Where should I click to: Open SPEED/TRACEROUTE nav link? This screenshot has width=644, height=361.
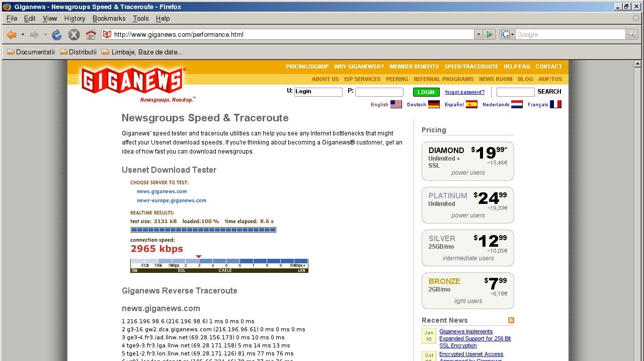(x=471, y=66)
